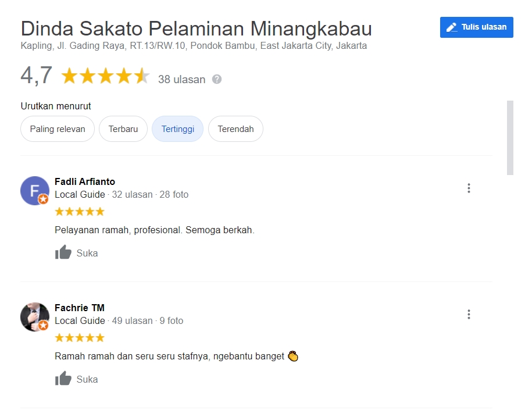Click Fadli Arfianto's profile avatar
Image resolution: width=532 pixels, height=410 pixels.
tap(35, 191)
